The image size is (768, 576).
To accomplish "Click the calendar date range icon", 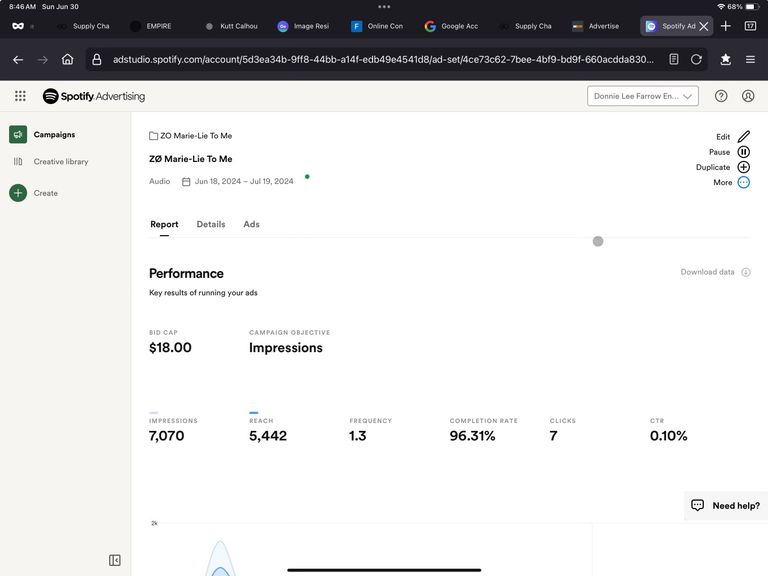I will (186, 182).
